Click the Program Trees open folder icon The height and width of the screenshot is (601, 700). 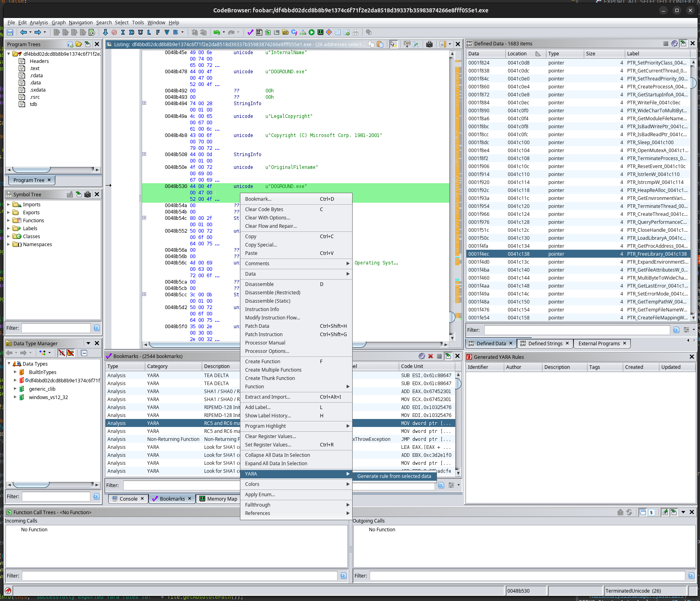tap(79, 44)
